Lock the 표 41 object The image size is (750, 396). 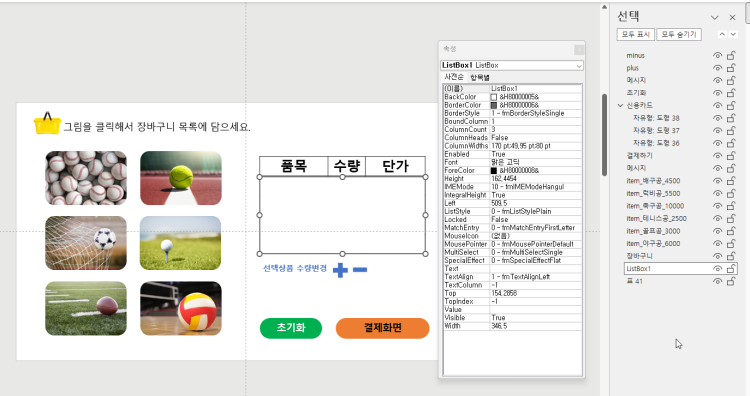tap(731, 281)
